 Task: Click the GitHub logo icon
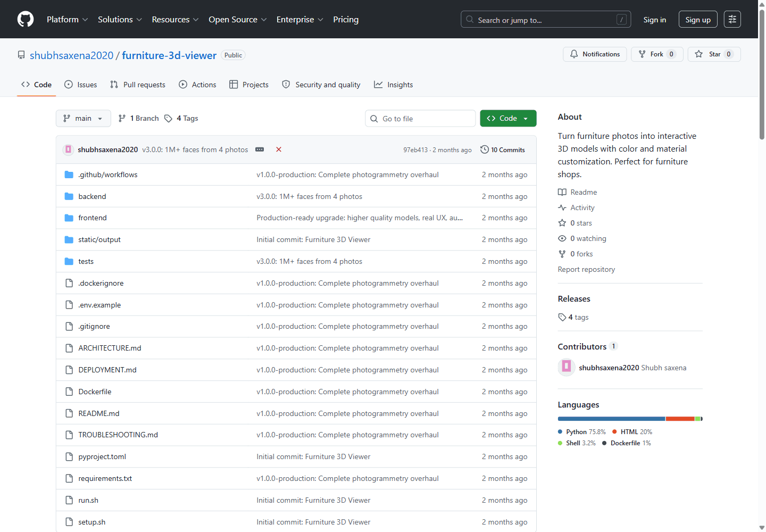point(26,19)
